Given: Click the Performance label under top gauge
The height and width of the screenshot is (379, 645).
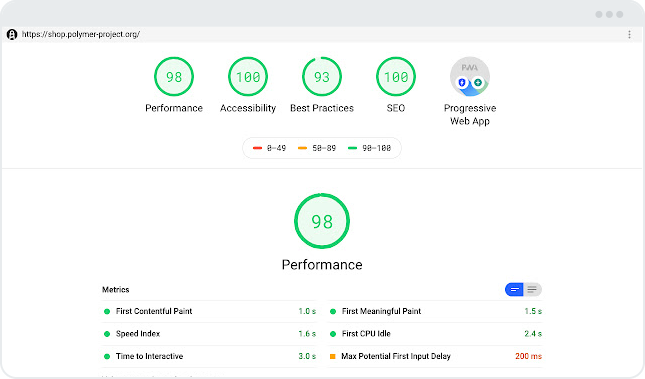Looking at the screenshot, I should coord(174,108).
